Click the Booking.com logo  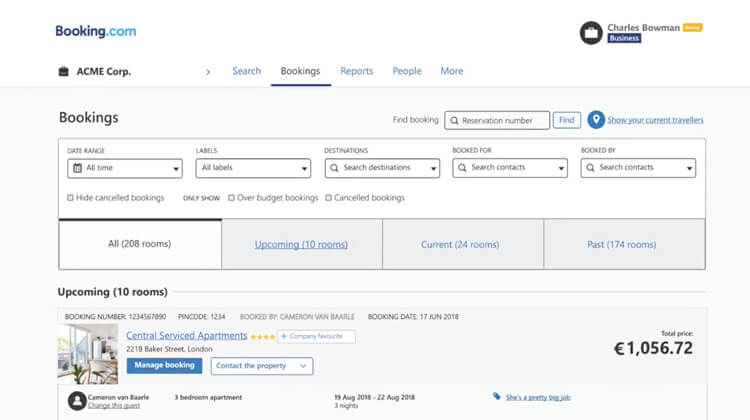[x=96, y=31]
